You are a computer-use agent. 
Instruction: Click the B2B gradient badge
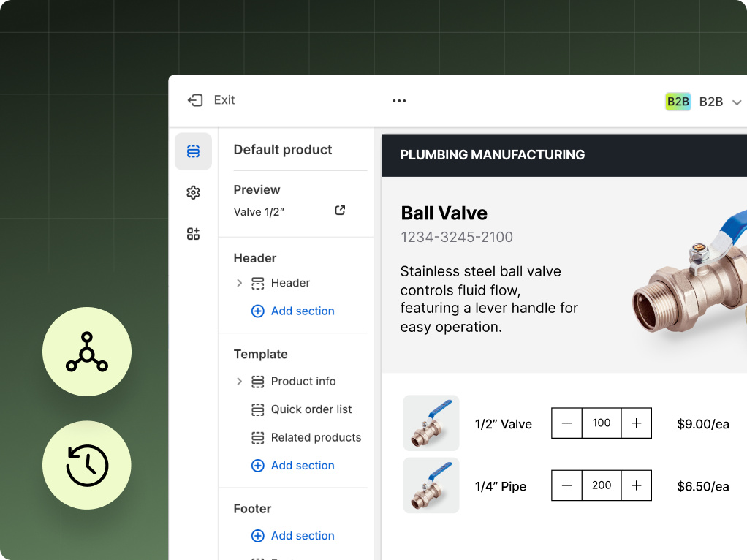[x=678, y=102]
